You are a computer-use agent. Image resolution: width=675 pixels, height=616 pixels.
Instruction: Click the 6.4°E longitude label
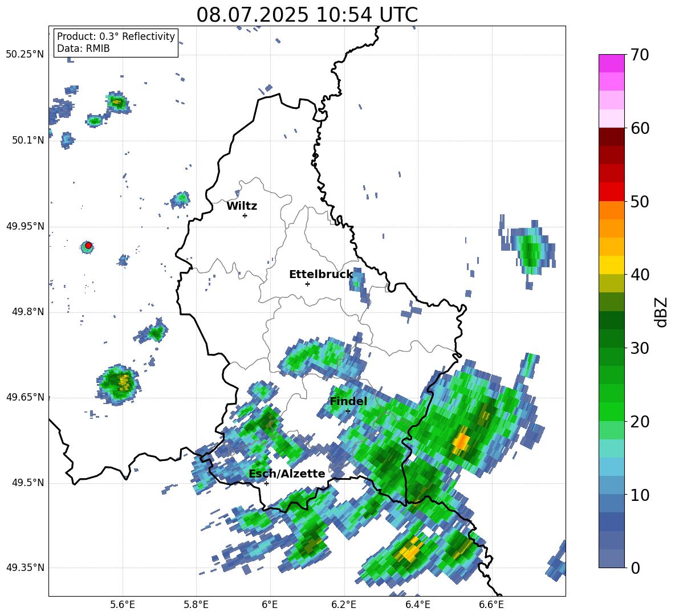pyautogui.click(x=417, y=605)
